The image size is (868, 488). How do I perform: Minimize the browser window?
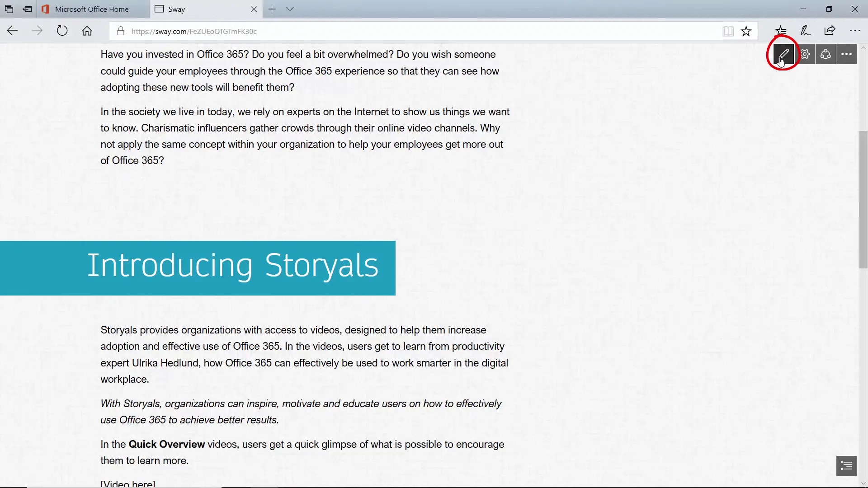[803, 9]
